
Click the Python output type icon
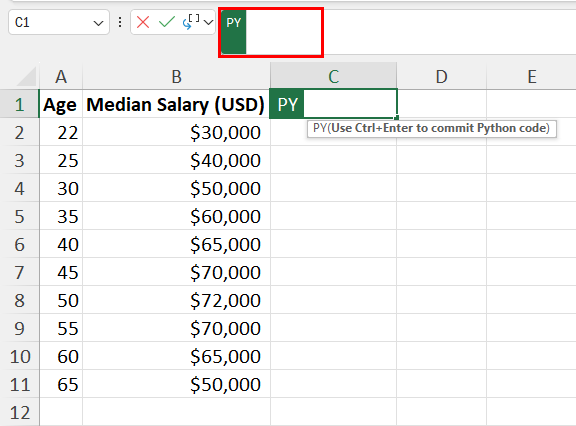point(191,22)
